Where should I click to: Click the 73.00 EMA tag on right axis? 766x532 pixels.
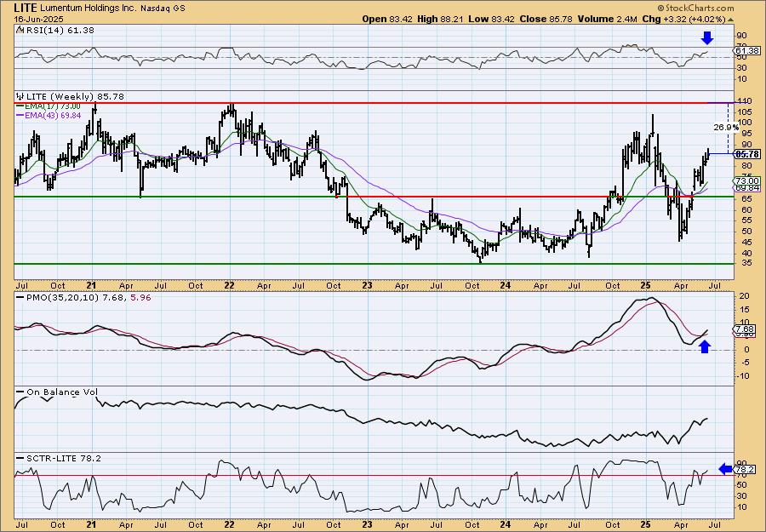[747, 180]
